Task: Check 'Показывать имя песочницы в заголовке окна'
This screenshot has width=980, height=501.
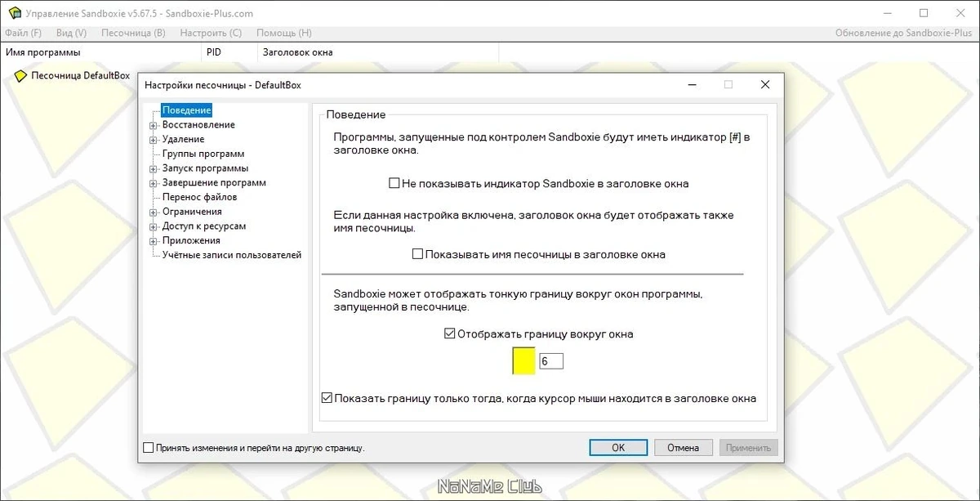Action: coord(417,254)
